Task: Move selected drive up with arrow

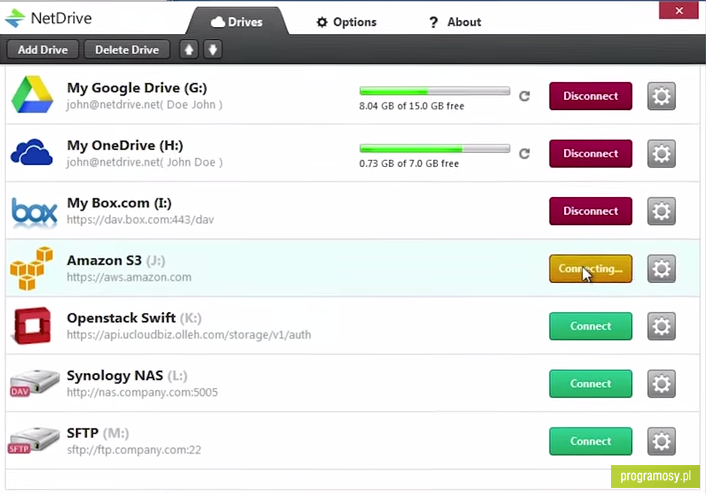Action: coord(189,50)
